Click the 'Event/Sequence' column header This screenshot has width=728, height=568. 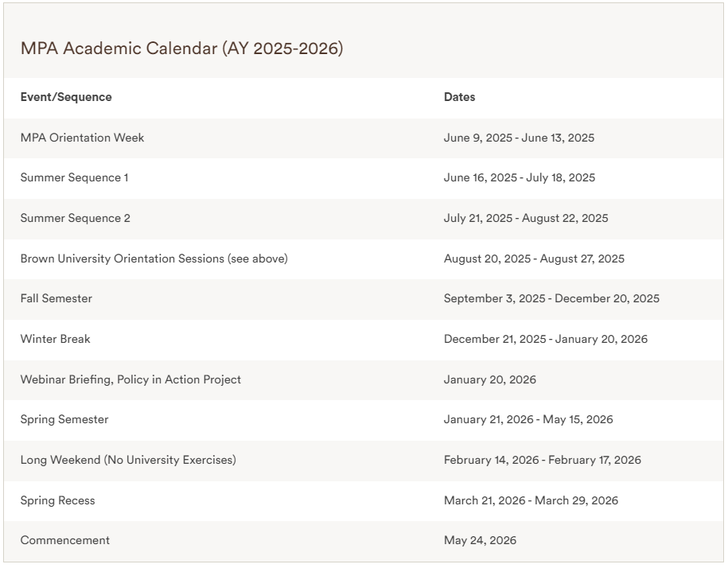(66, 97)
